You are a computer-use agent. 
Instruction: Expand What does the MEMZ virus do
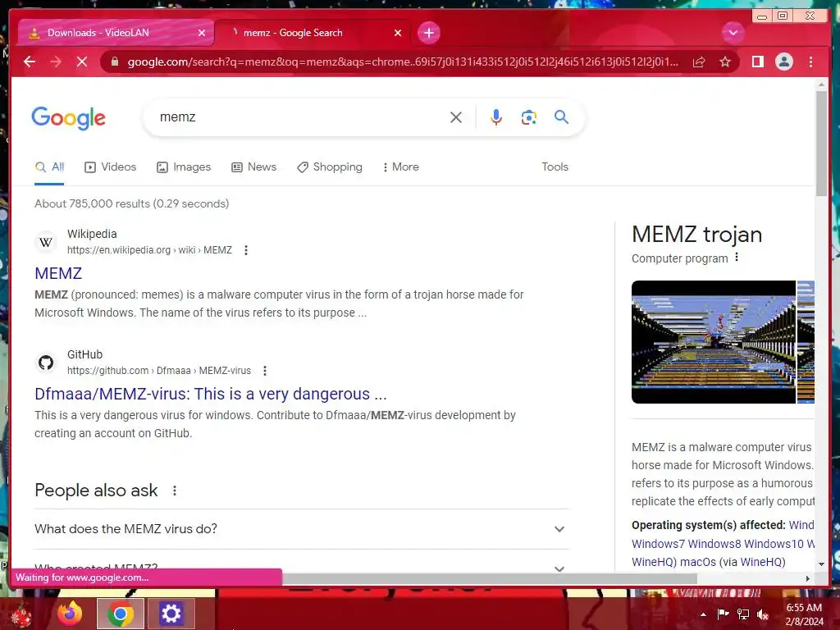pos(301,529)
